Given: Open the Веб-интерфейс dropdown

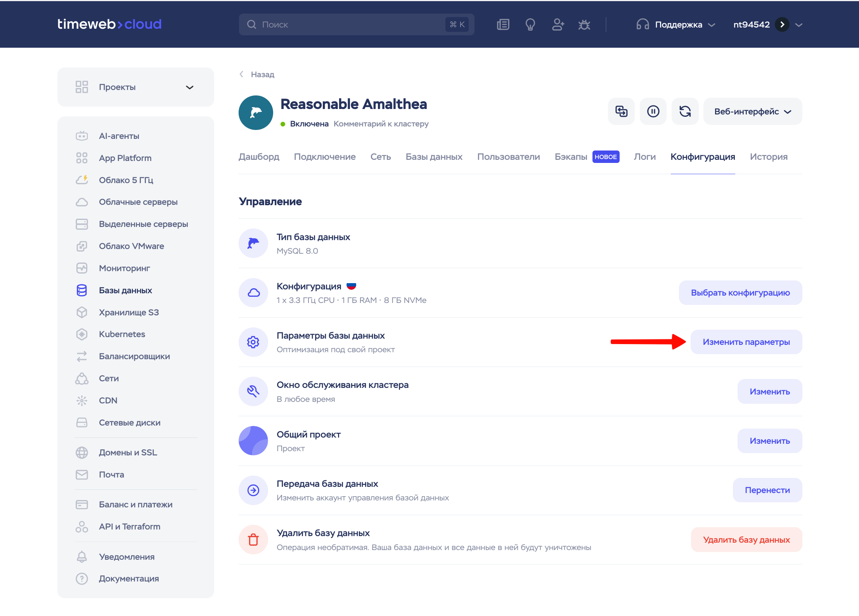Looking at the screenshot, I should (x=753, y=111).
